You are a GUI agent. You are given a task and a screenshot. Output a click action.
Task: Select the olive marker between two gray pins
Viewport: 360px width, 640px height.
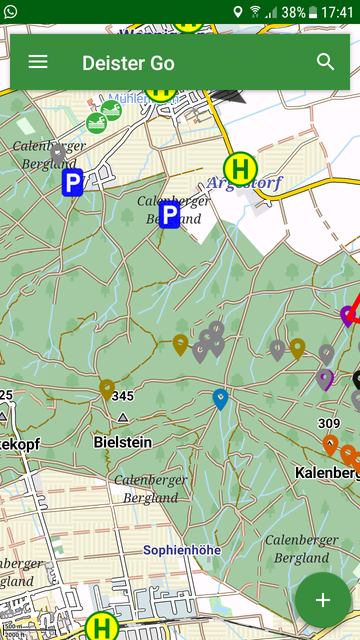[298, 349]
